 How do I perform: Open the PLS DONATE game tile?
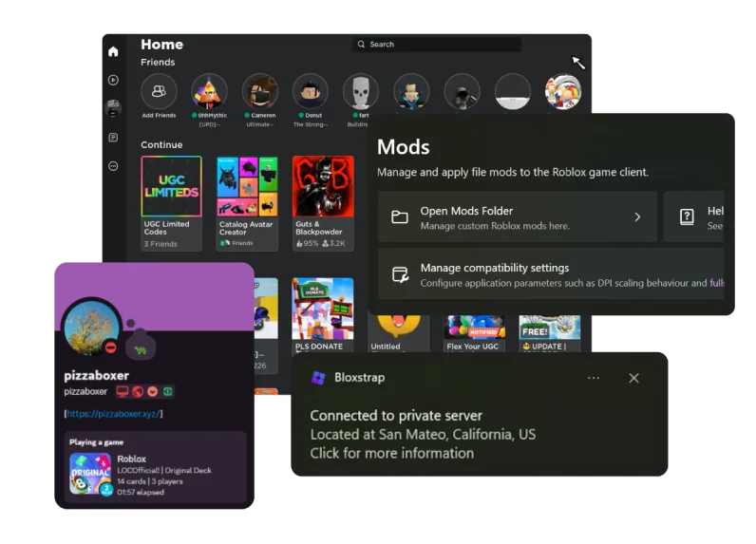click(323, 315)
